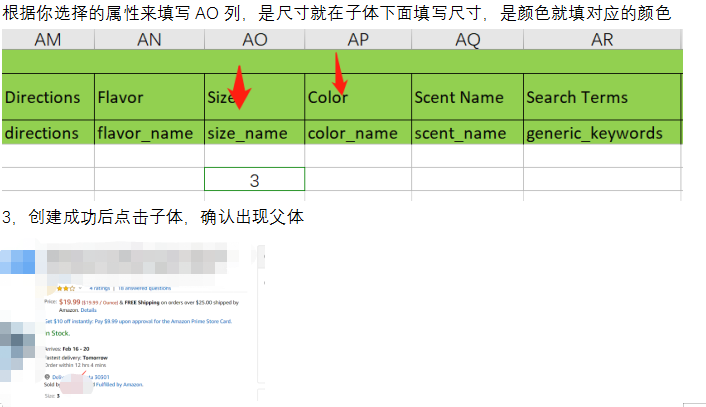Click the $19.99 price text
Image resolution: width=706 pixels, height=407 pixels.
tap(70, 300)
